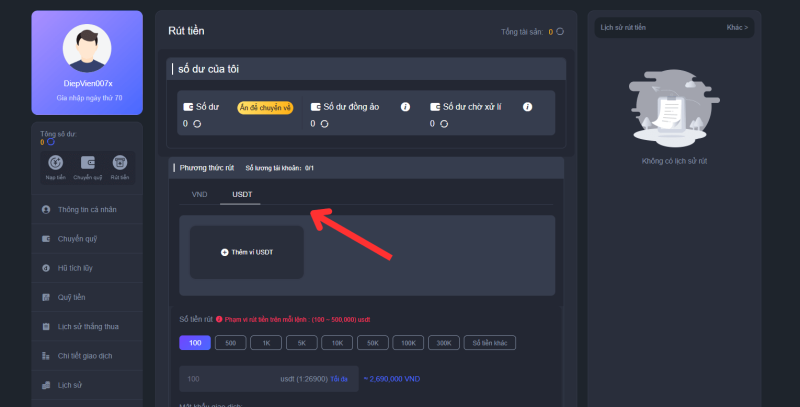This screenshot has width=800, height=407.
Task: Click the warning icon beside withdrawal range
Action: 219,319
